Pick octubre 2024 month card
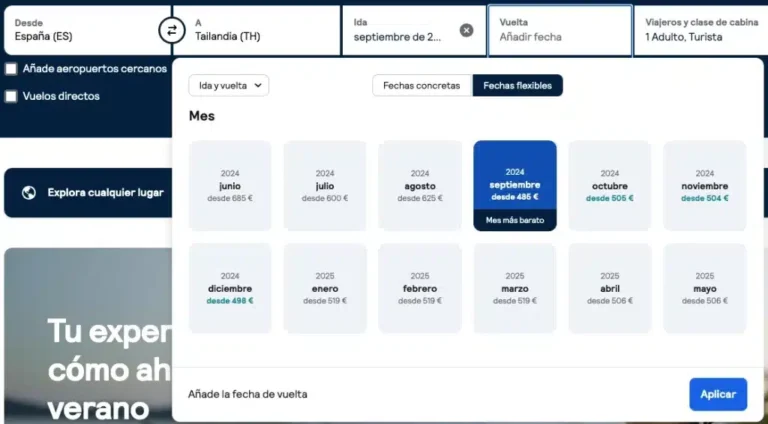Screen dimensions: 768x424 click(x=610, y=186)
